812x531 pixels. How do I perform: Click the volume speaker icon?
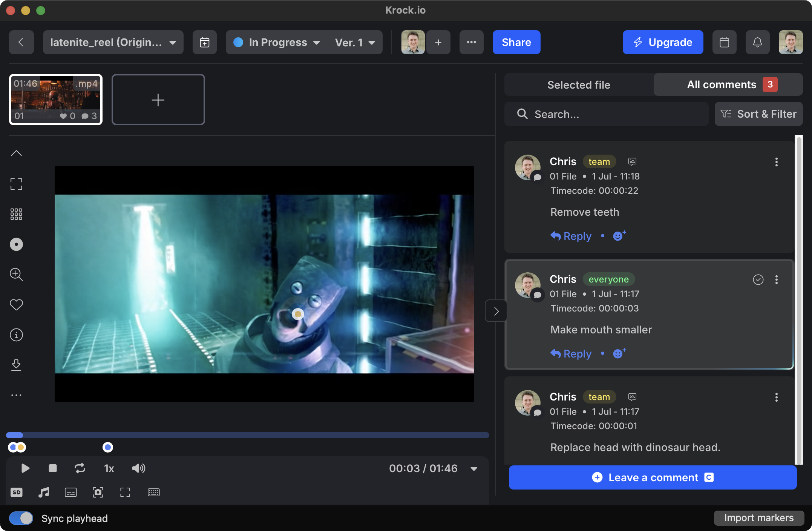pyautogui.click(x=138, y=468)
